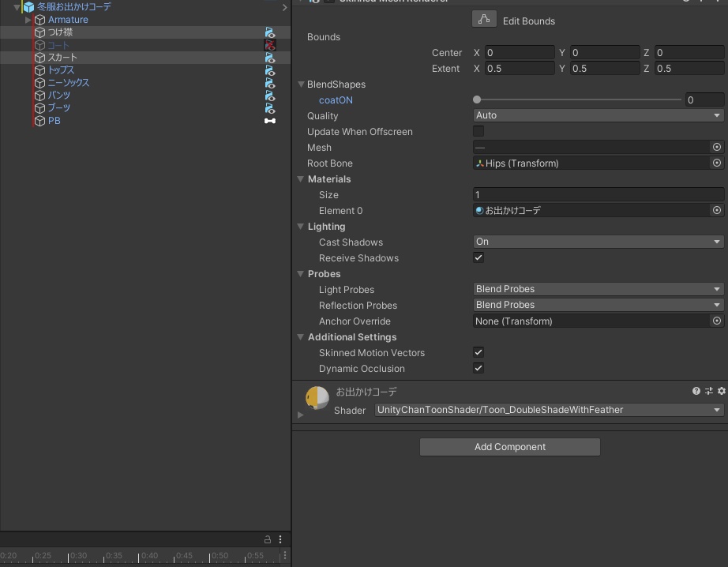This screenshot has height=567, width=728.
Task: Click the component icon beside スカート row
Action: click(x=270, y=58)
